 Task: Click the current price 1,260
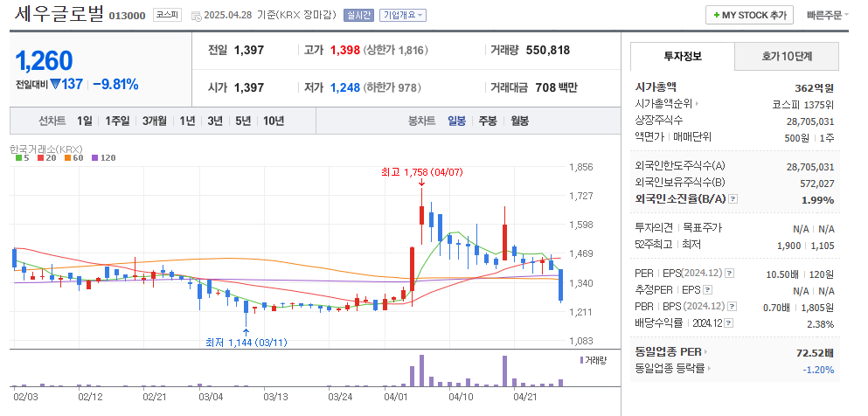pos(45,61)
